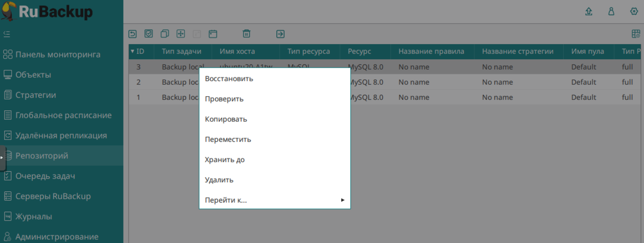This screenshot has height=243, width=644.
Task: Click the restore icon in the toolbar
Action: point(133,34)
